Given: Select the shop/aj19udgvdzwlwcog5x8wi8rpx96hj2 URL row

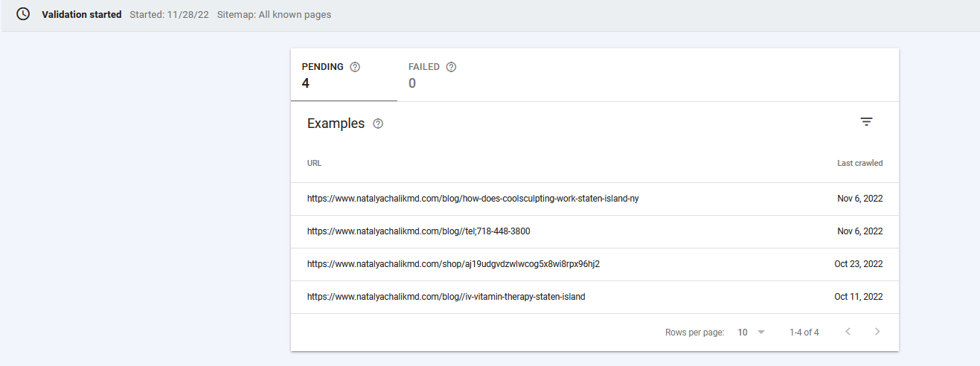Looking at the screenshot, I should (595, 265).
